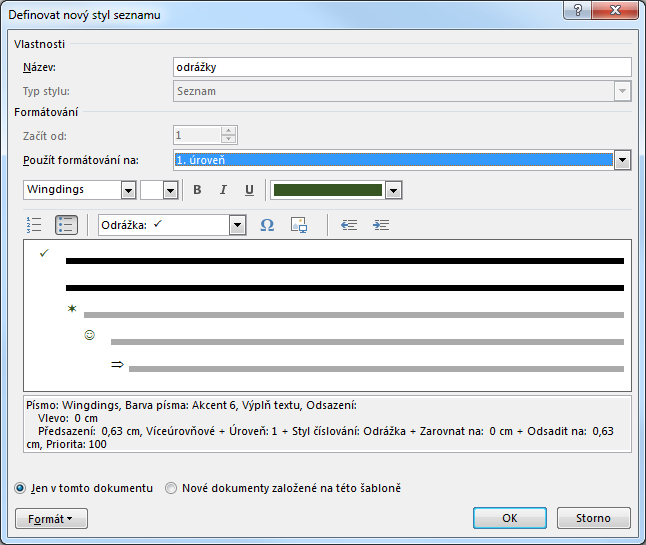Open the Formát menu button

[51, 519]
